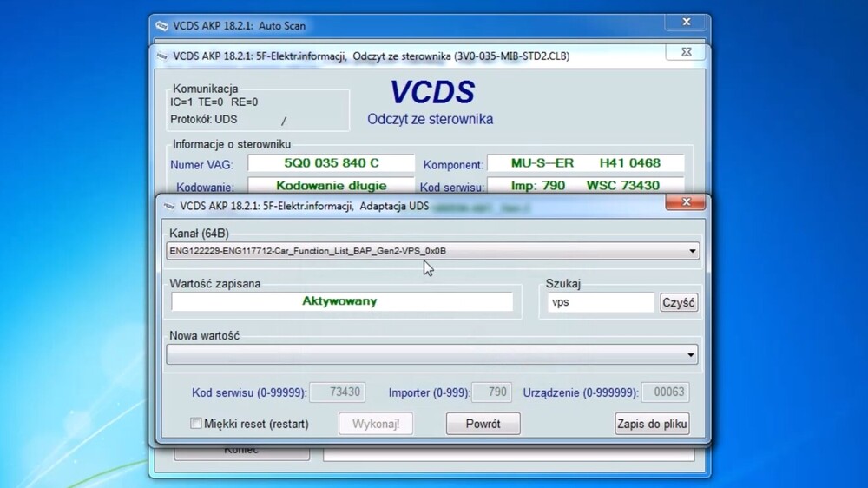Click the Szukaj search field containing vps
The width and height of the screenshot is (868, 488).
[x=601, y=302]
